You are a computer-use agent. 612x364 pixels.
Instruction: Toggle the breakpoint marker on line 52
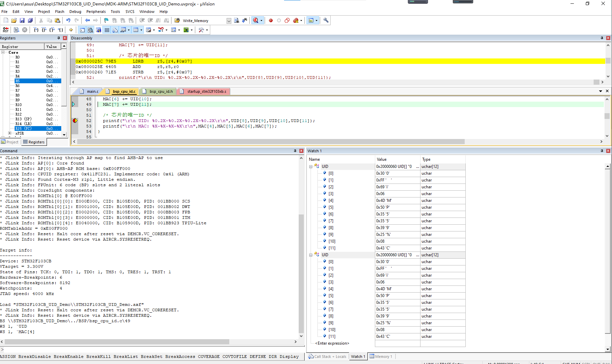coord(75,121)
